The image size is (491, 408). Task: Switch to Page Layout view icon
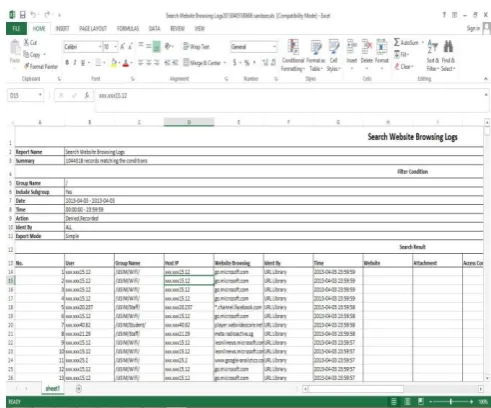pos(407,402)
